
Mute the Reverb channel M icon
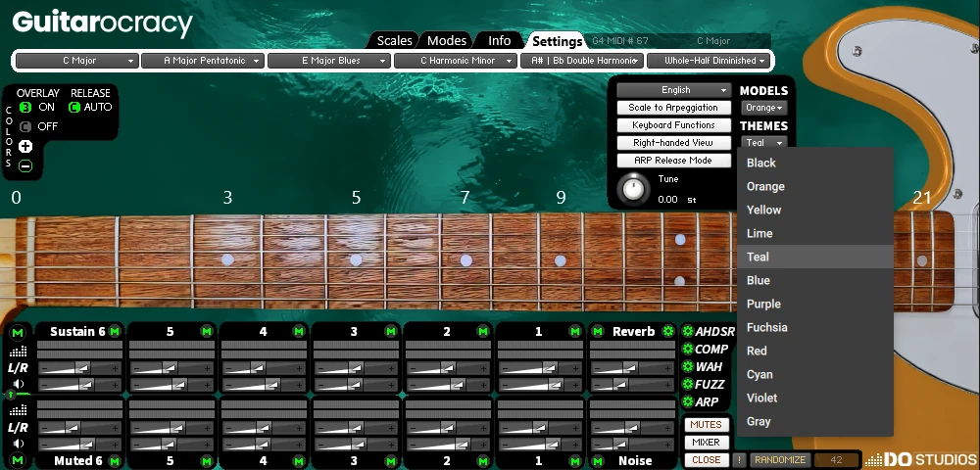[x=598, y=331]
